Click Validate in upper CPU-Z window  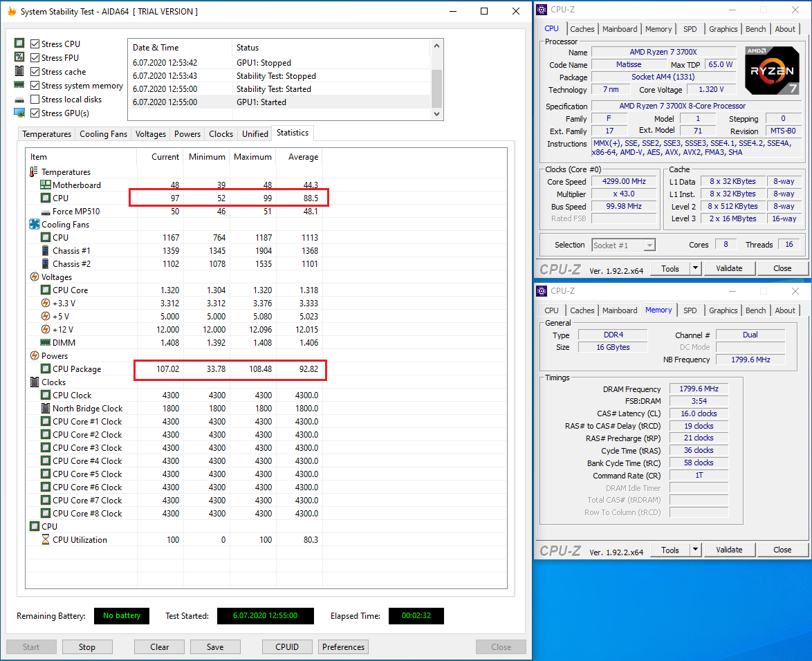pyautogui.click(x=729, y=269)
